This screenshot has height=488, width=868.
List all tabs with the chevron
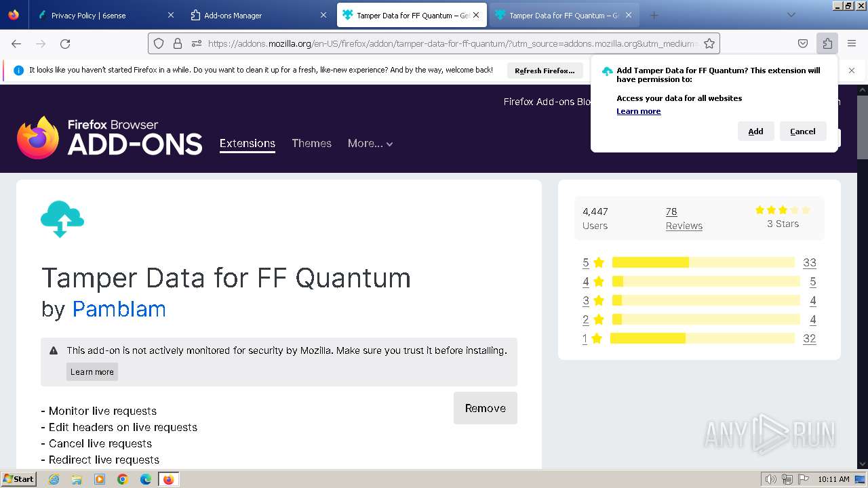791,15
